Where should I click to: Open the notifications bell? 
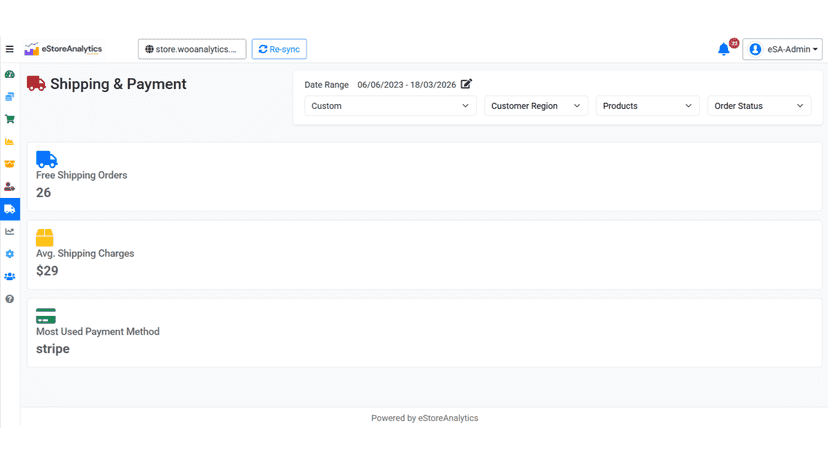tap(723, 50)
